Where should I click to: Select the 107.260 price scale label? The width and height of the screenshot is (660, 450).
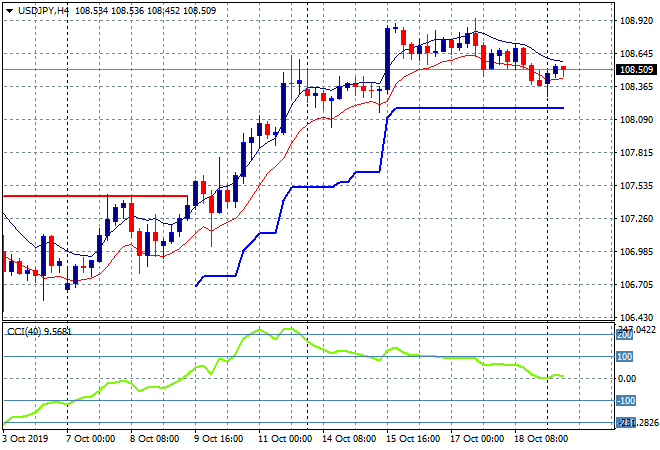(636, 218)
